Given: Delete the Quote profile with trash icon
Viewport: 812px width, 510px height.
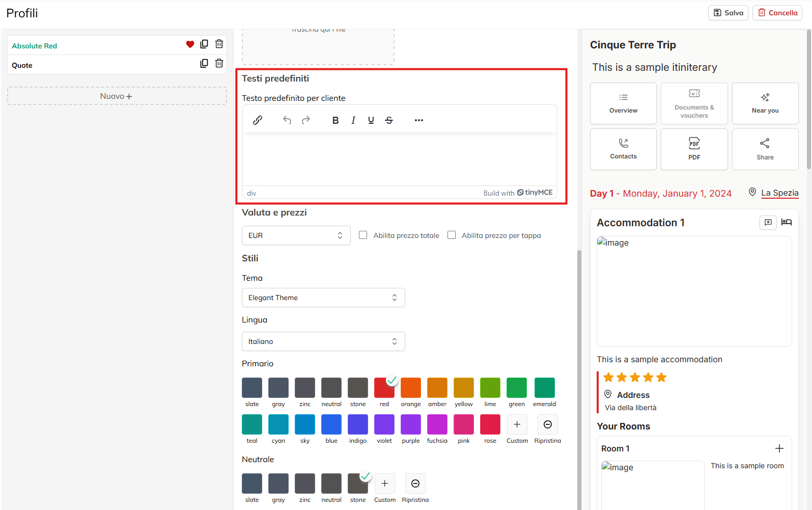Looking at the screenshot, I should 219,64.
